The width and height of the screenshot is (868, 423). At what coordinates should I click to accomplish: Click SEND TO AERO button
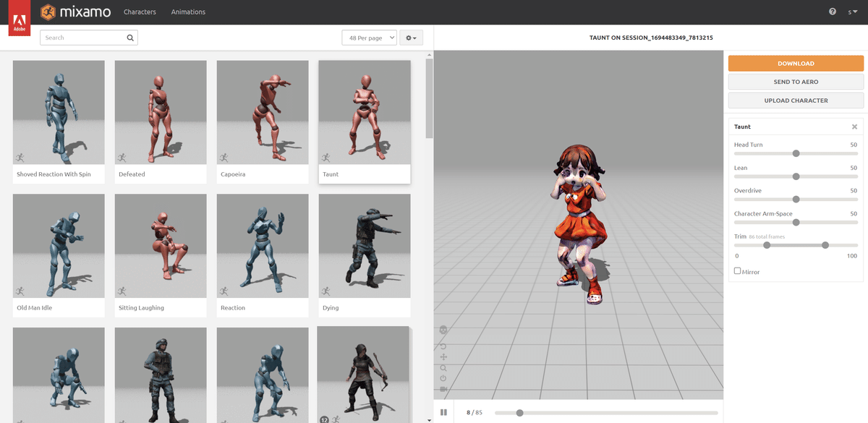tap(796, 82)
